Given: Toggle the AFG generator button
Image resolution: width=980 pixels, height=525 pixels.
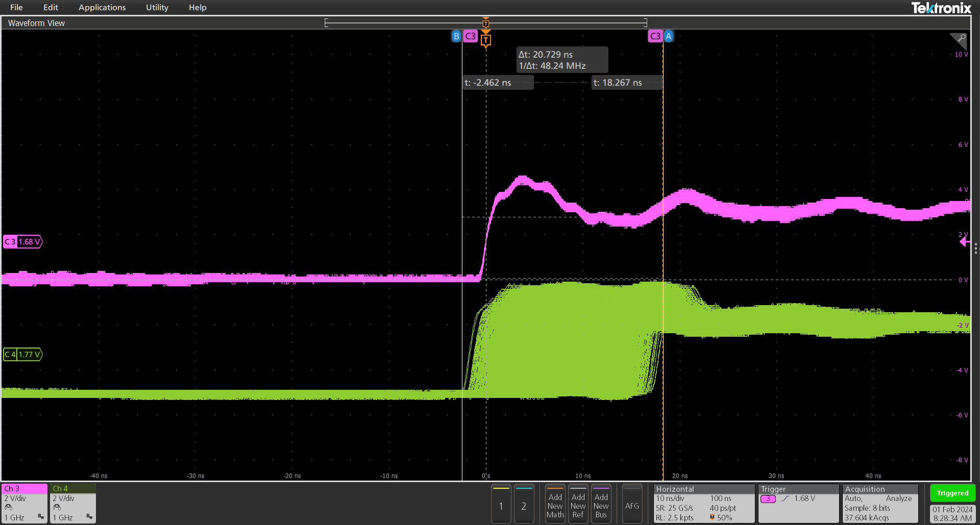Looking at the screenshot, I should [632, 504].
